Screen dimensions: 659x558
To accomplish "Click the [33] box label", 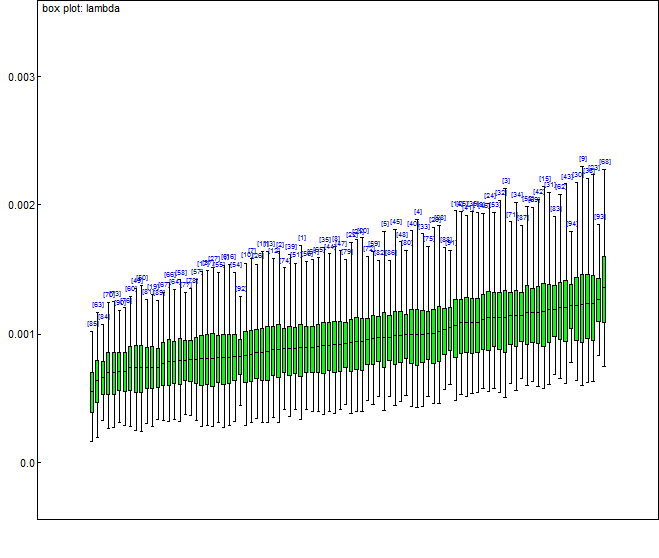I will click(x=424, y=226).
